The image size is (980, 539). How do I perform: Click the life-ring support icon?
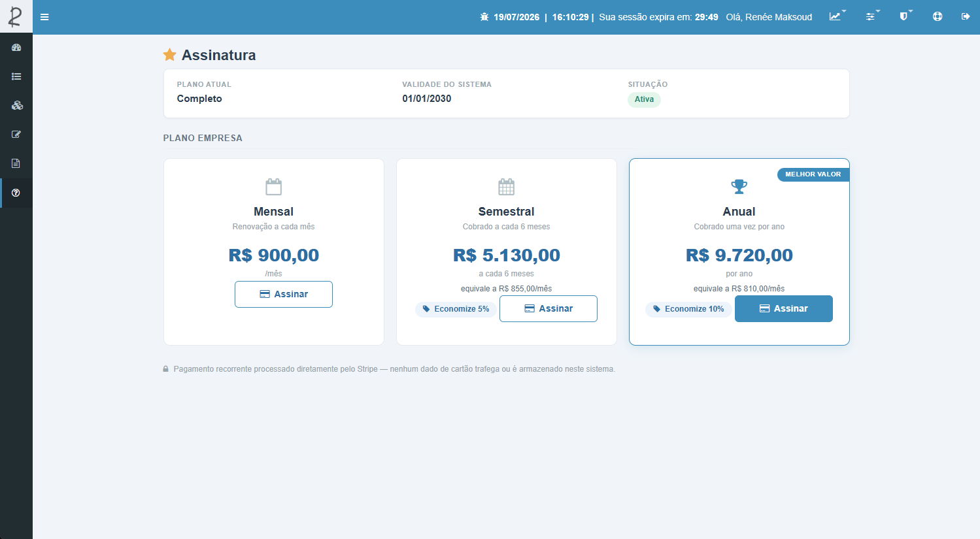pos(938,16)
